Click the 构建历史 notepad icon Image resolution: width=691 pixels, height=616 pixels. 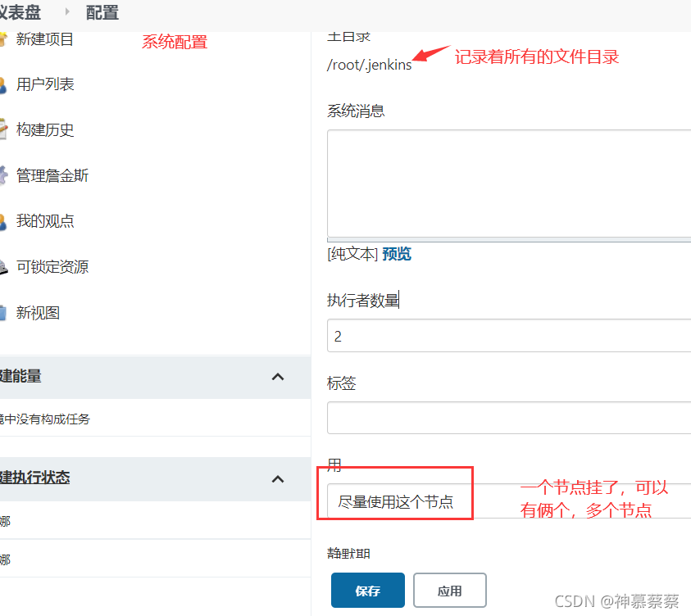coord(3,129)
